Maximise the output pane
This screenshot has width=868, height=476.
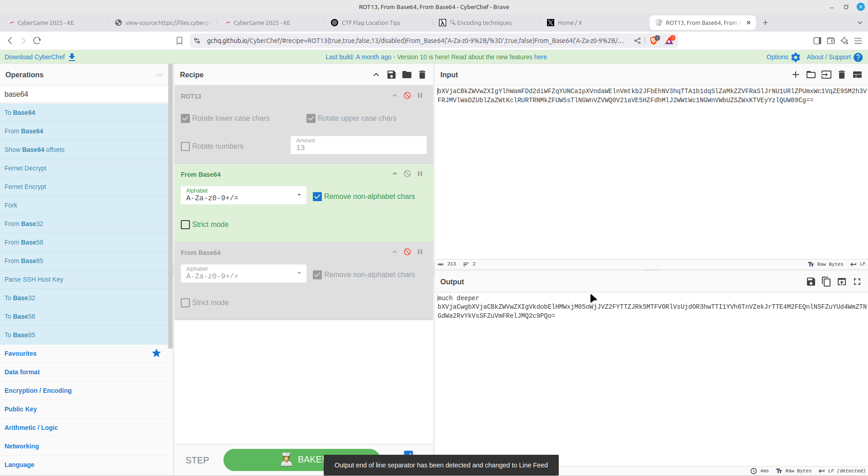tap(857, 282)
